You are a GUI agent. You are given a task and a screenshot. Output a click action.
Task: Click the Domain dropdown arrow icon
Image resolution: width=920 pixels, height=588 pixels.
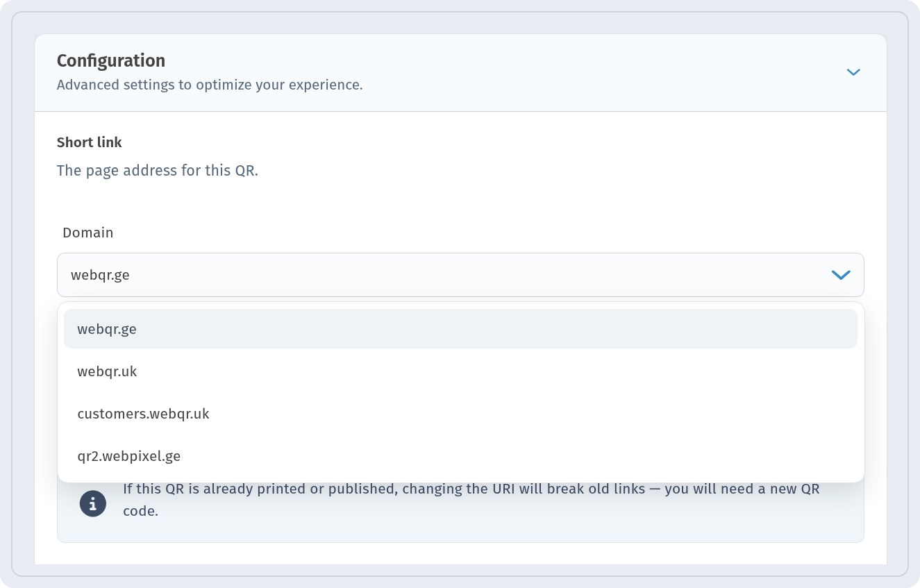coord(841,275)
